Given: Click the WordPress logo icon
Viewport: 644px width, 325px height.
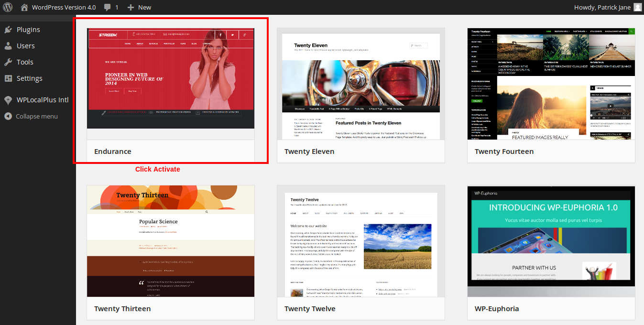Looking at the screenshot, I should point(8,7).
